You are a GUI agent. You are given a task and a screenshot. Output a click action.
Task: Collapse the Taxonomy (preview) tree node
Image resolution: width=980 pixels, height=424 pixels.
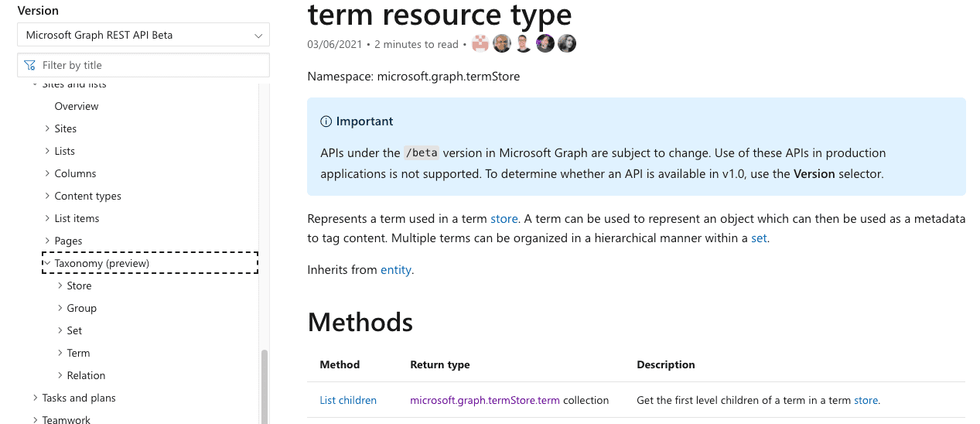point(47,263)
